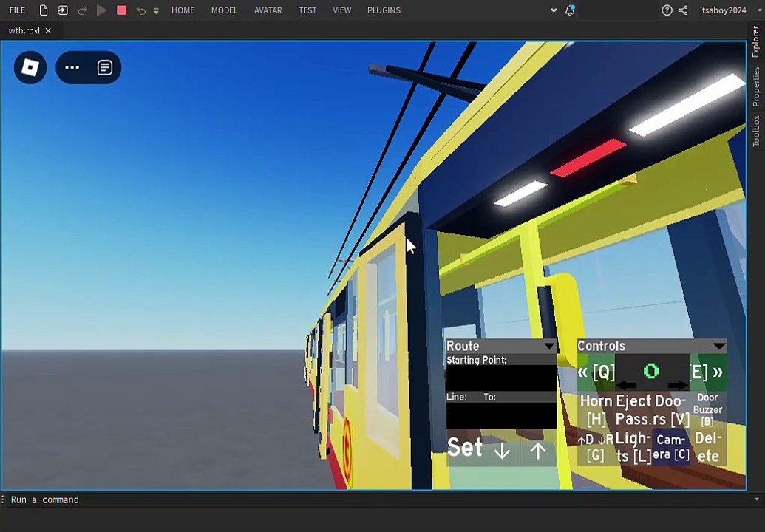Open the Properties side panel
The height and width of the screenshot is (532, 765).
coord(755,86)
